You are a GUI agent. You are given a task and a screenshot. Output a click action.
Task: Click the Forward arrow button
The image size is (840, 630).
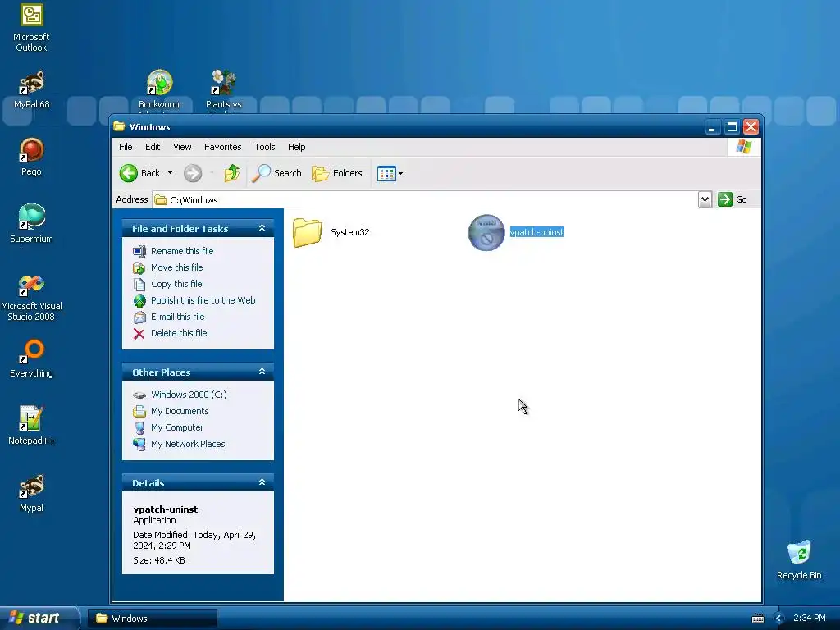click(193, 173)
